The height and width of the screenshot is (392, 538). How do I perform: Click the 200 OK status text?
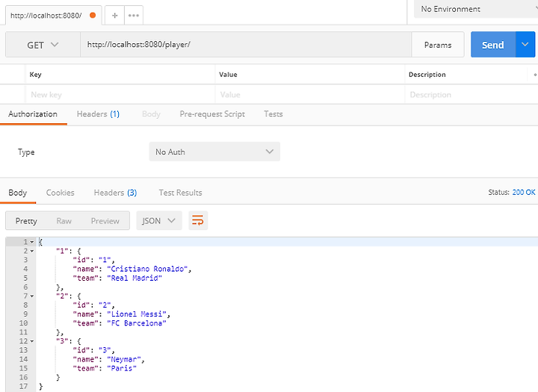coord(524,193)
